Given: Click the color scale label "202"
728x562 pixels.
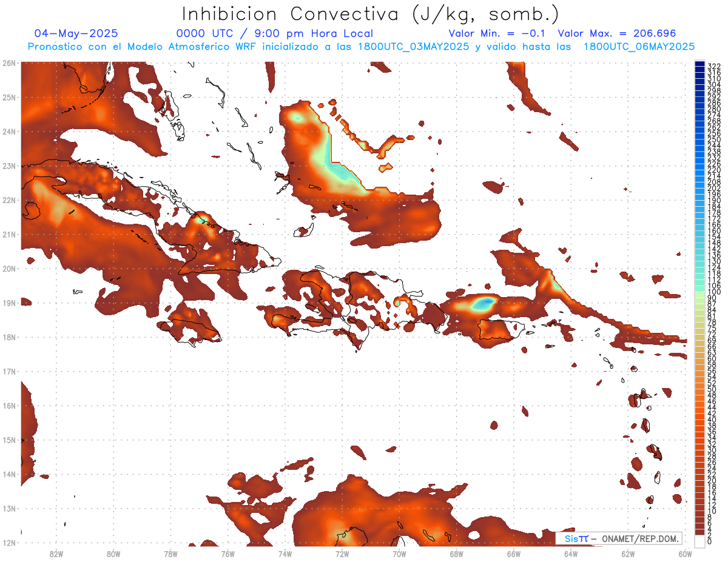Looking at the screenshot, I should point(714,189).
